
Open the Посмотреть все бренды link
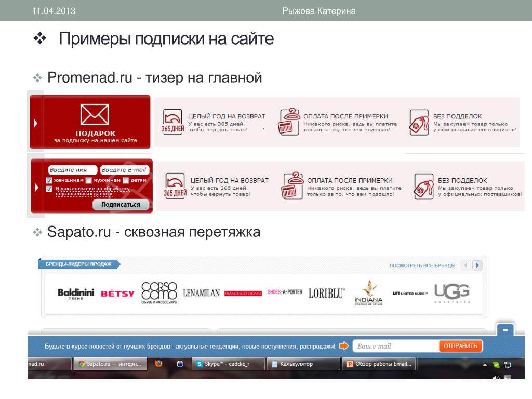pos(422,265)
